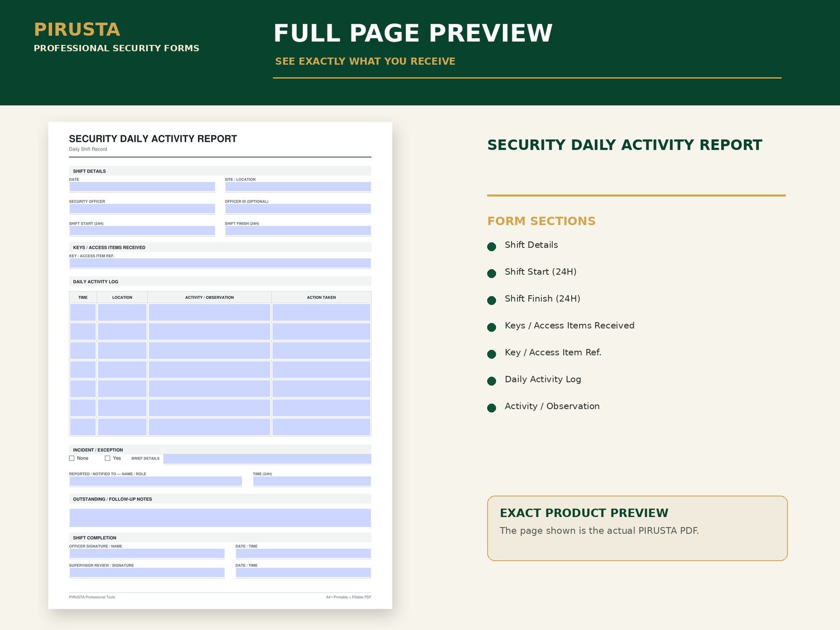Click the LOCATION column header
This screenshot has height=630, width=840.
[122, 297]
